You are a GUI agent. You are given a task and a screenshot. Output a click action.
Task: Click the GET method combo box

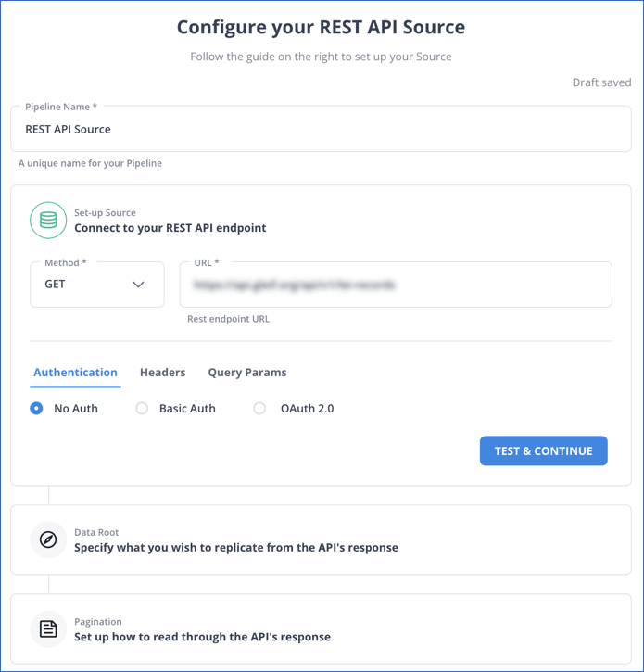[x=97, y=285]
